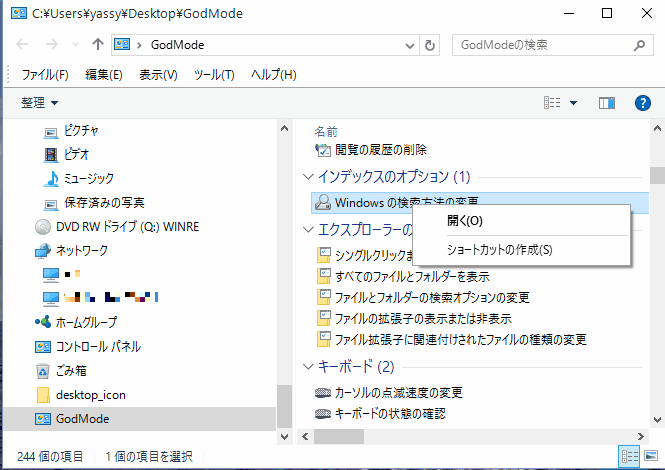Click the first network computer icon
The height and width of the screenshot is (470, 665).
point(51,274)
